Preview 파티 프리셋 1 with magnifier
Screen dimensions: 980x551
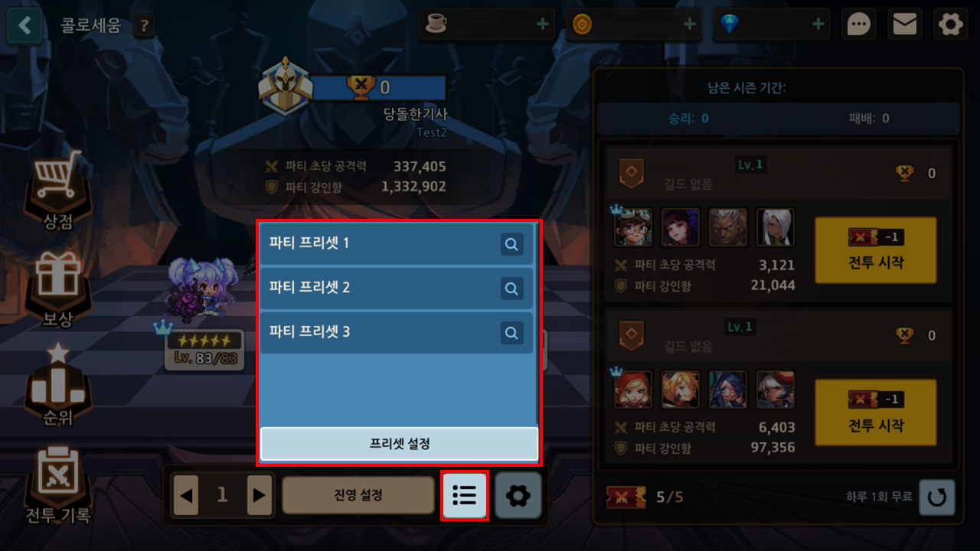pos(512,244)
